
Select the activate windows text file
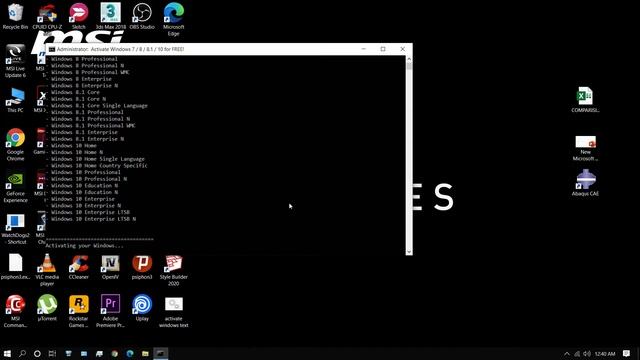coord(173,312)
